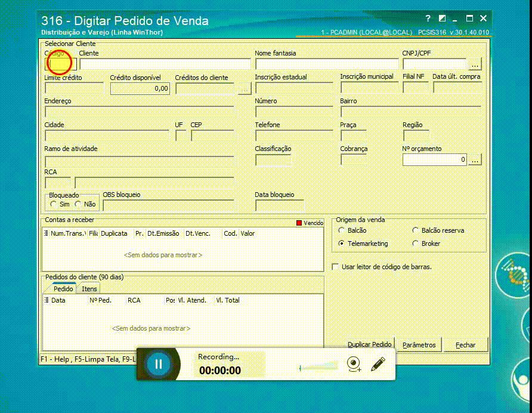Enable Usar leitor de código de barras

336,267
